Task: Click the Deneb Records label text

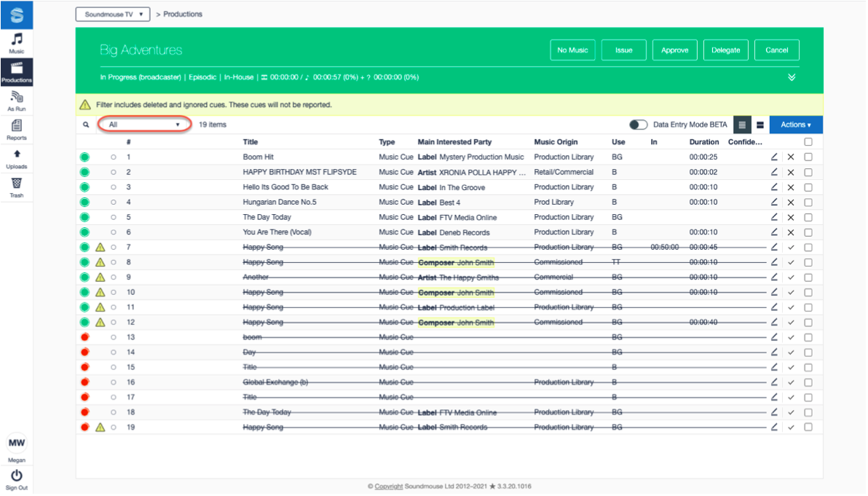Action: pyautogui.click(x=465, y=232)
